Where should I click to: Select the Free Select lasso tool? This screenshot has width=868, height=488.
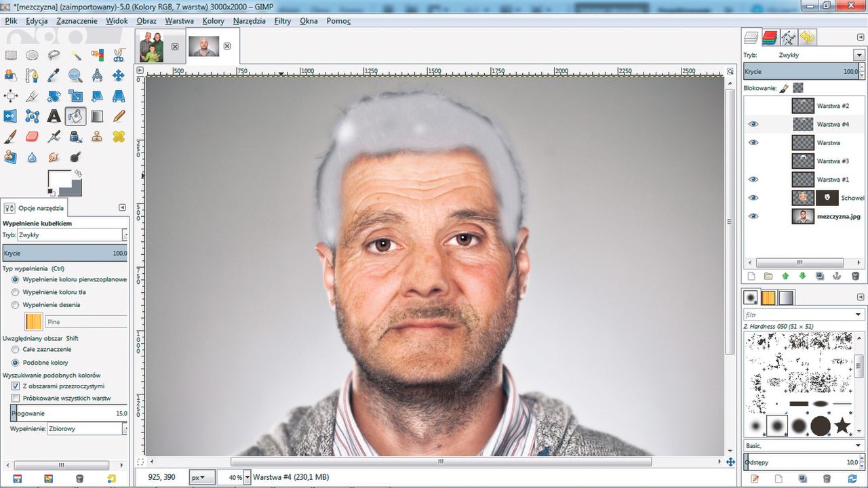coord(54,56)
